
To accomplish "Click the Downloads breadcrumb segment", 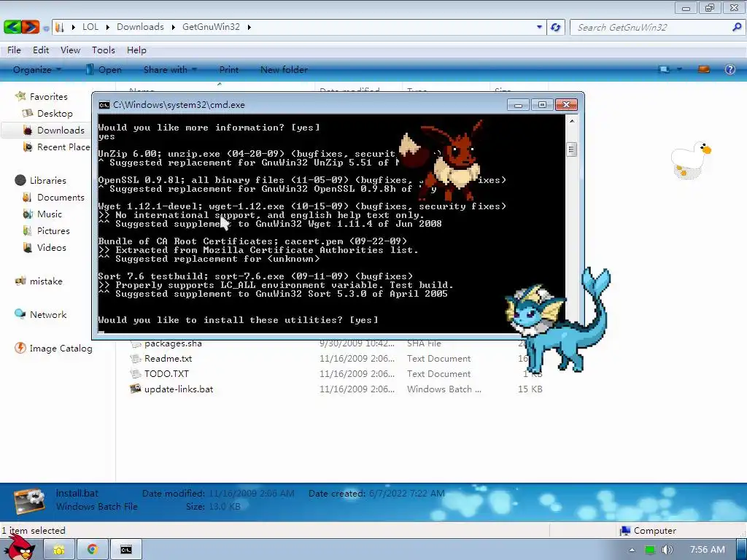I will tap(140, 27).
